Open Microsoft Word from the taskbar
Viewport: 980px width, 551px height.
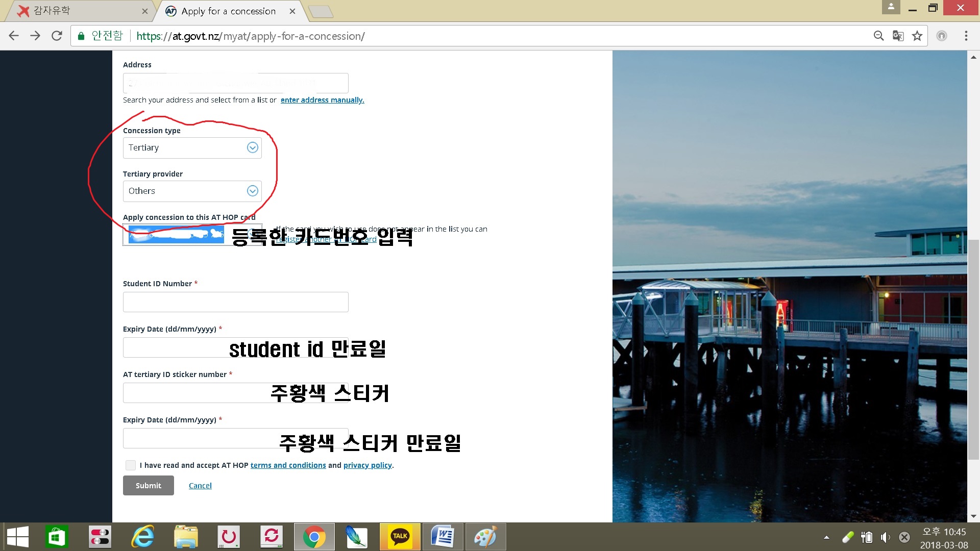pos(443,536)
